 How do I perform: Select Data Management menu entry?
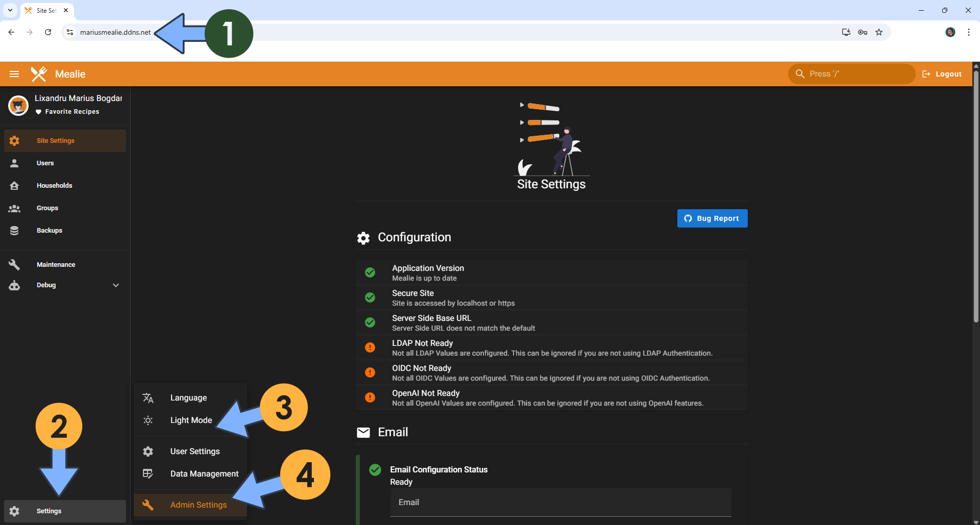click(204, 474)
